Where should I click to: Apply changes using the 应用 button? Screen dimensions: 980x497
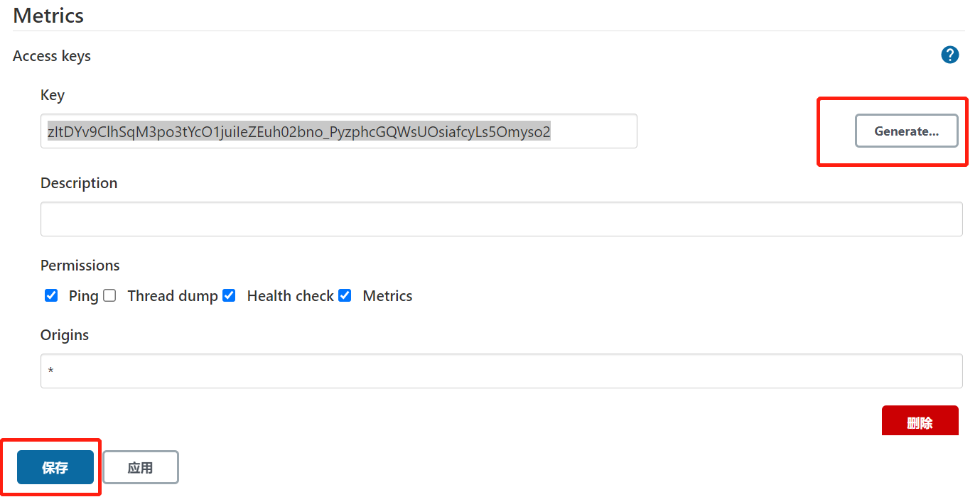tap(141, 467)
